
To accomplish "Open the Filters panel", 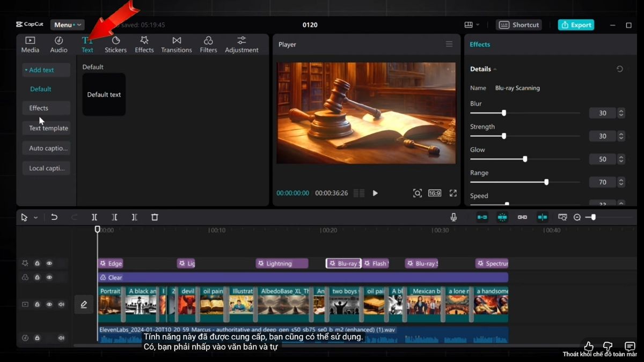I will 208,43.
